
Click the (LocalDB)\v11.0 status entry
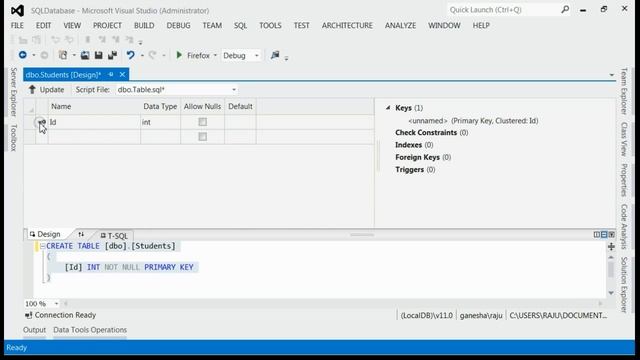click(x=427, y=316)
